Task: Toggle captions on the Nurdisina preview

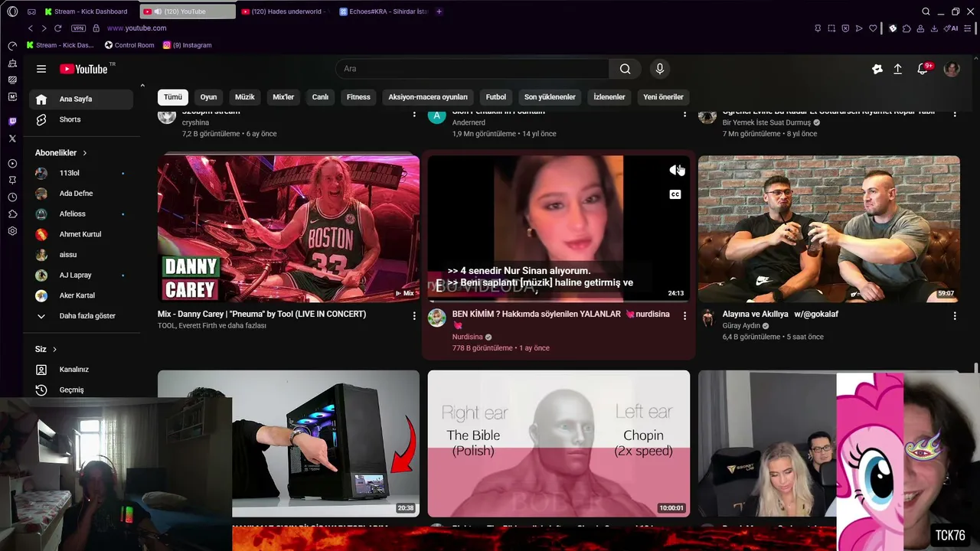Action: pyautogui.click(x=675, y=194)
